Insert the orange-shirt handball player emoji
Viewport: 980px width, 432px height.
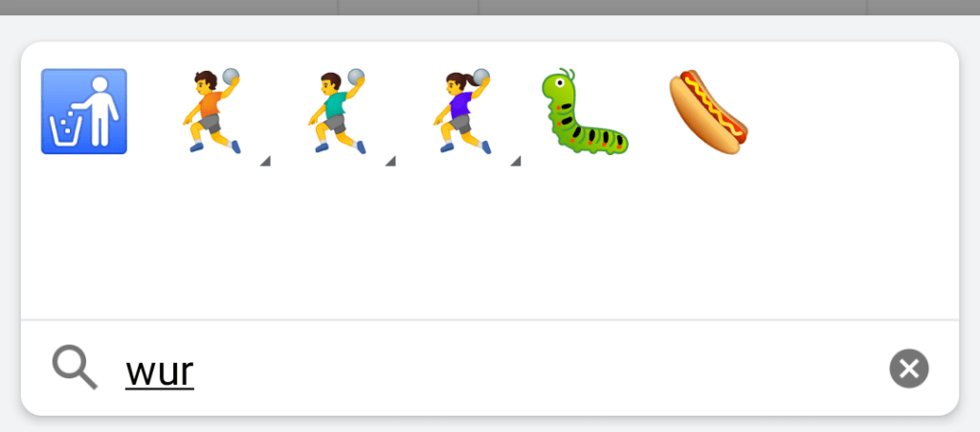pos(212,111)
